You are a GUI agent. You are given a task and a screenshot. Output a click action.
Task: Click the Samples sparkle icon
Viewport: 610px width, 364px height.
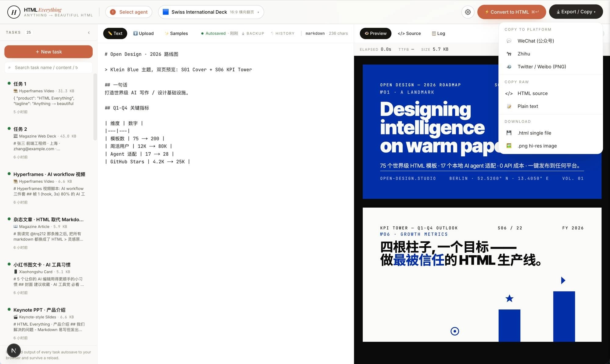pyautogui.click(x=167, y=33)
